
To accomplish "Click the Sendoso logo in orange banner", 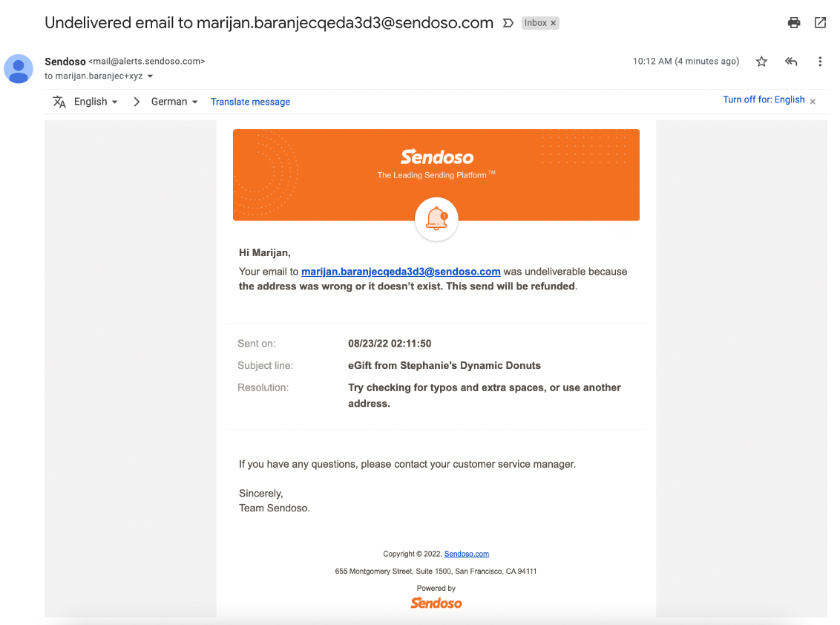I will click(437, 157).
